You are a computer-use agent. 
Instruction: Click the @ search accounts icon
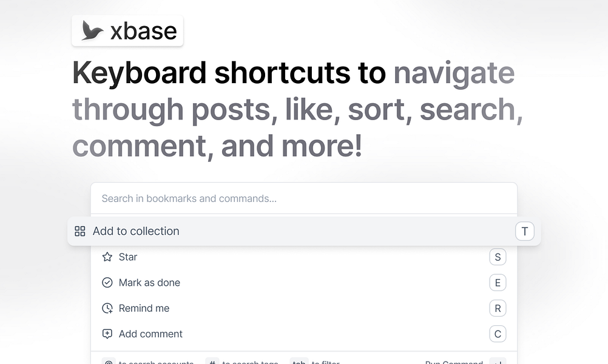[x=108, y=361]
